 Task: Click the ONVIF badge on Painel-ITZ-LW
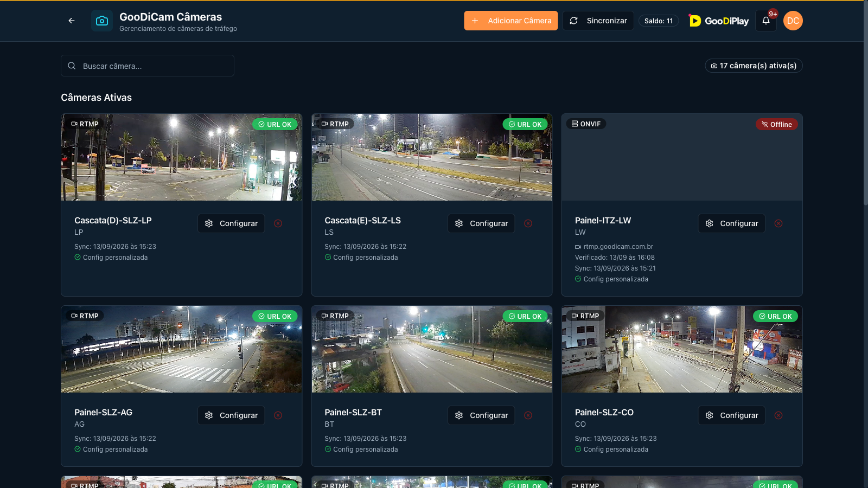[586, 124]
